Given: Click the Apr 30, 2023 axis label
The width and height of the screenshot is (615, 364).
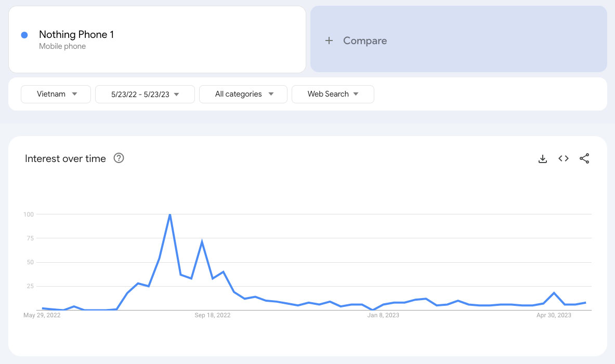Looking at the screenshot, I should click(x=554, y=315).
